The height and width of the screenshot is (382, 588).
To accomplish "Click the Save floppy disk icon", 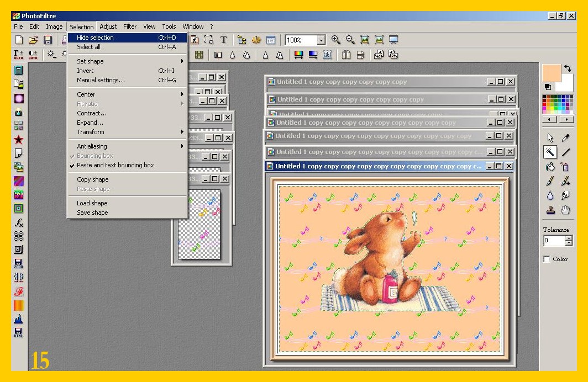I will (x=48, y=40).
